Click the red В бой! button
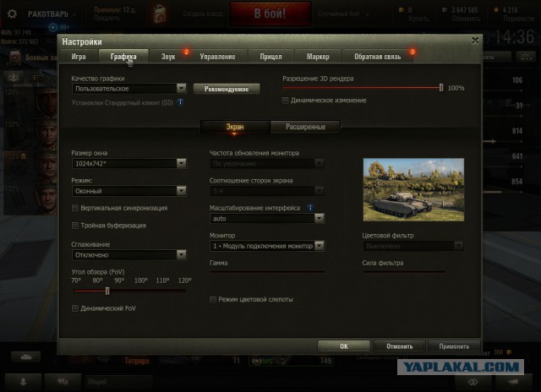Image resolution: width=541 pixels, height=392 pixels. click(270, 14)
